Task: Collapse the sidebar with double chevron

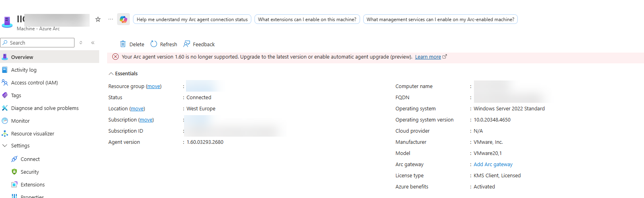Action: click(x=93, y=43)
